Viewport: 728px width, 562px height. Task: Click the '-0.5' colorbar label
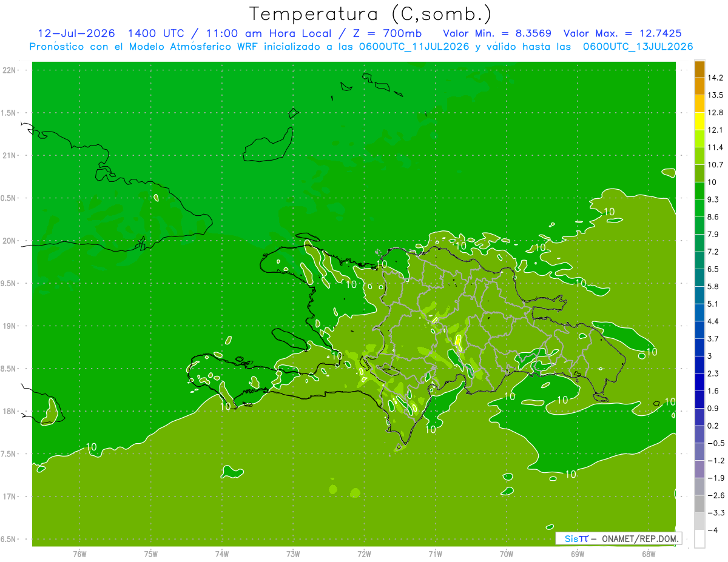(x=716, y=444)
